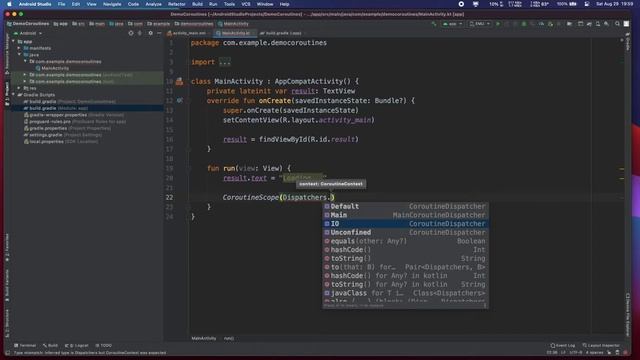Open app run configuration dropdown
This screenshot has height=360, width=640.
click(452, 24)
